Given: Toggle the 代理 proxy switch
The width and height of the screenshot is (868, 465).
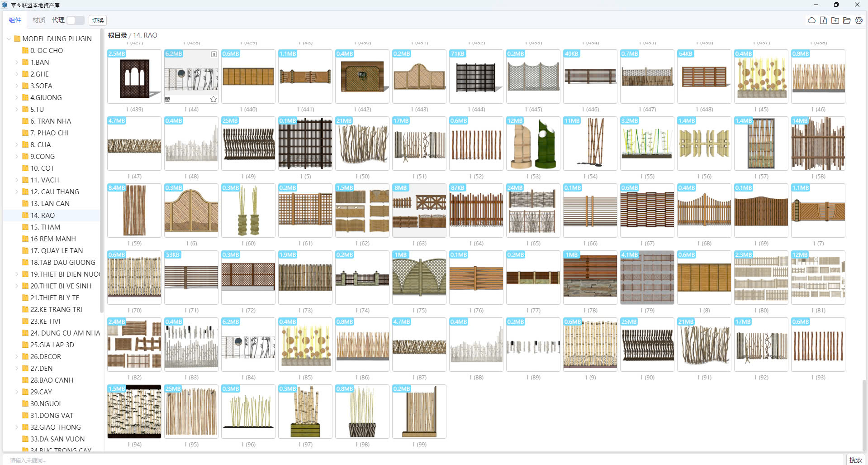Looking at the screenshot, I should (75, 20).
